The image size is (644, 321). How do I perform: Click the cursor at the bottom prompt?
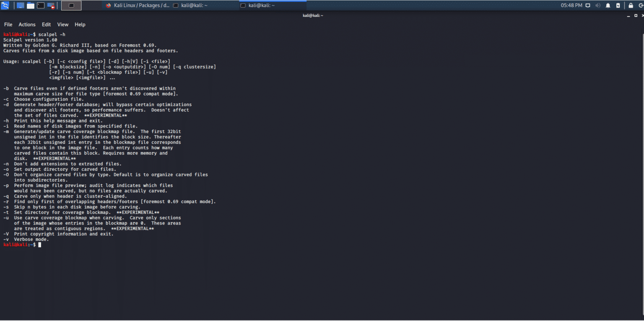tap(40, 245)
